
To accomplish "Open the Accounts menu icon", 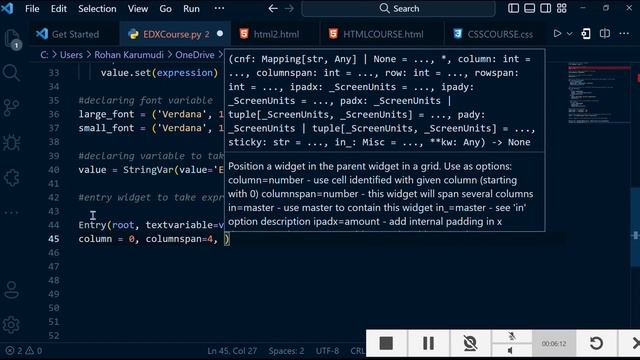I will click(x=11, y=290).
